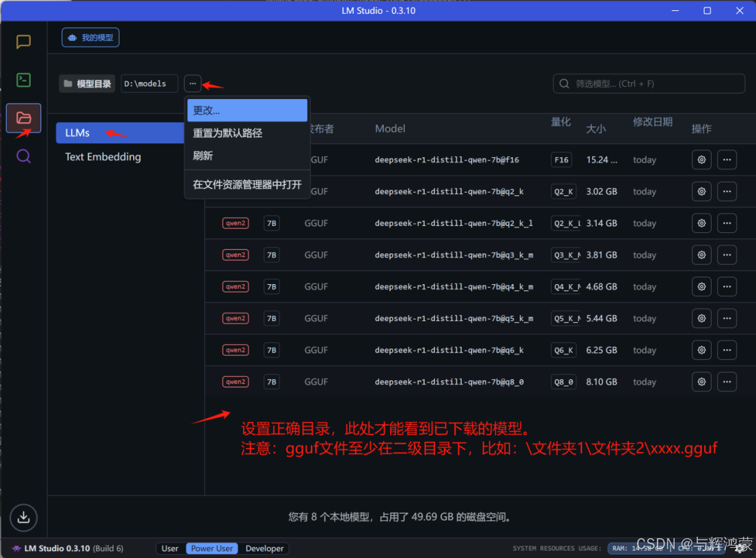
Task: Click the D:\models path field
Action: tap(149, 84)
